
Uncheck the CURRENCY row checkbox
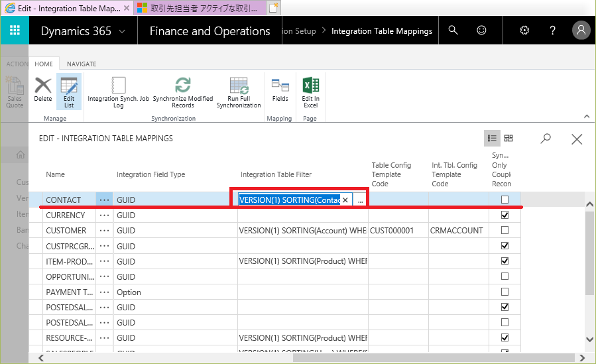[x=505, y=215]
